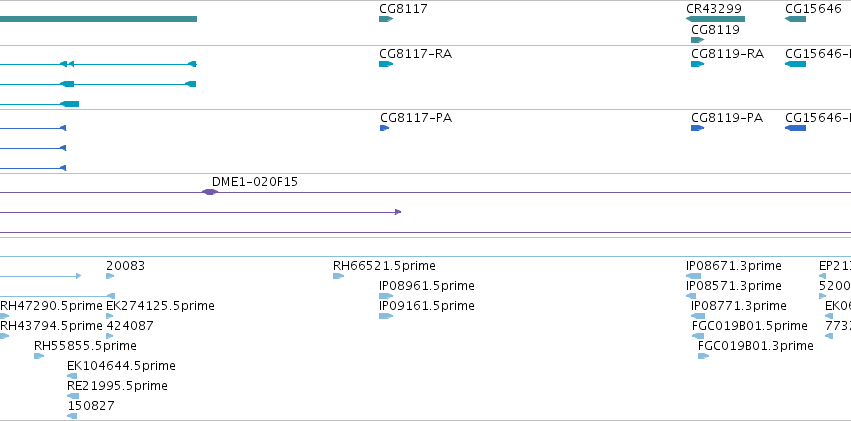Click the CG8119 gene arrow glyph
This screenshot has height=421, width=851.
pyautogui.click(x=697, y=40)
